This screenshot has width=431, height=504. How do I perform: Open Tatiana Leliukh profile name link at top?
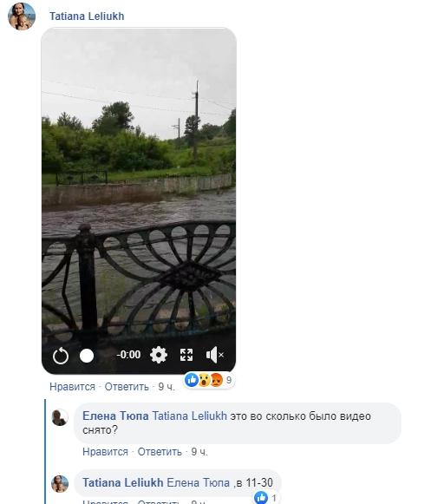pos(87,16)
